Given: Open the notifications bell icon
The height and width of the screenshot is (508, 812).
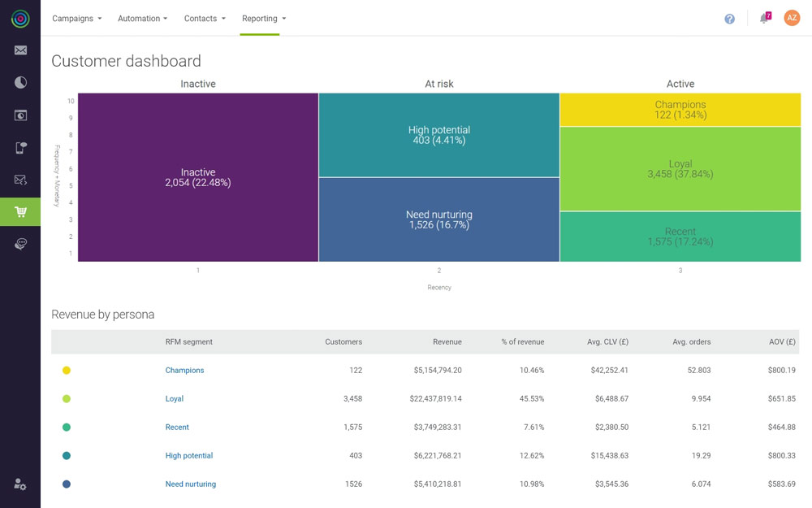Looking at the screenshot, I should [x=764, y=18].
